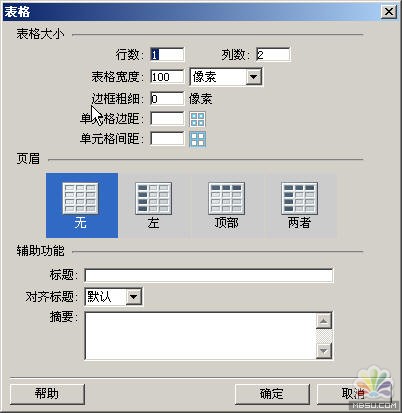Click the cell padding icon beside 单元格边距

point(197,119)
